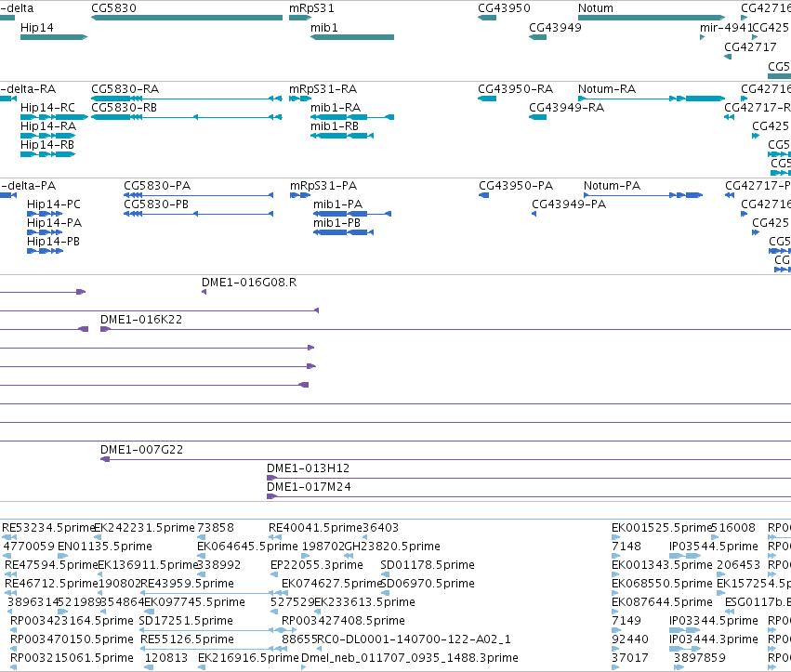Click the Notum-PA protein label

click(x=612, y=186)
